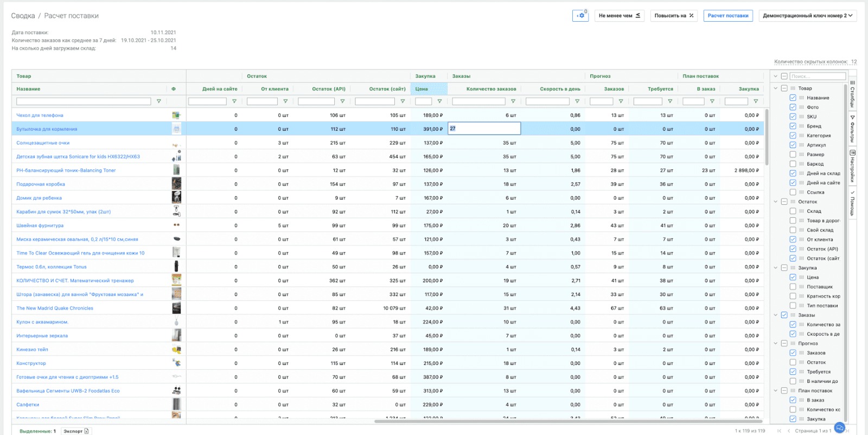Click filter icon for Название column
868x435 pixels.
(x=159, y=102)
